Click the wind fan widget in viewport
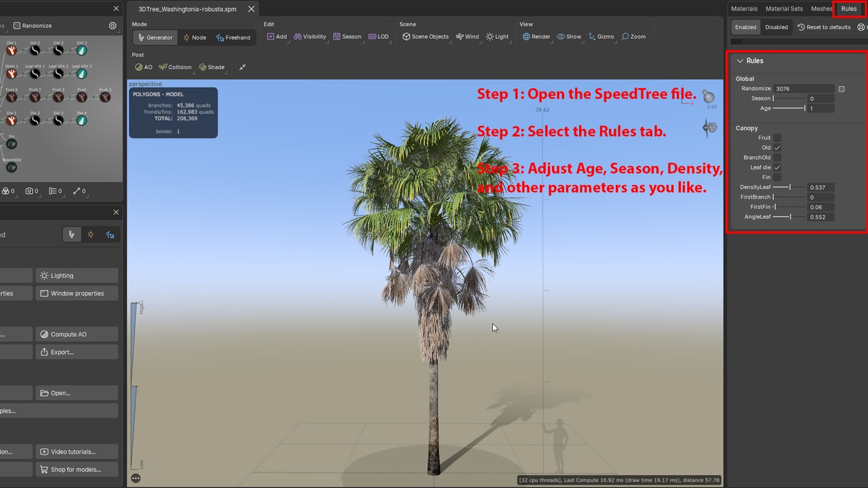 pyautogui.click(x=709, y=127)
